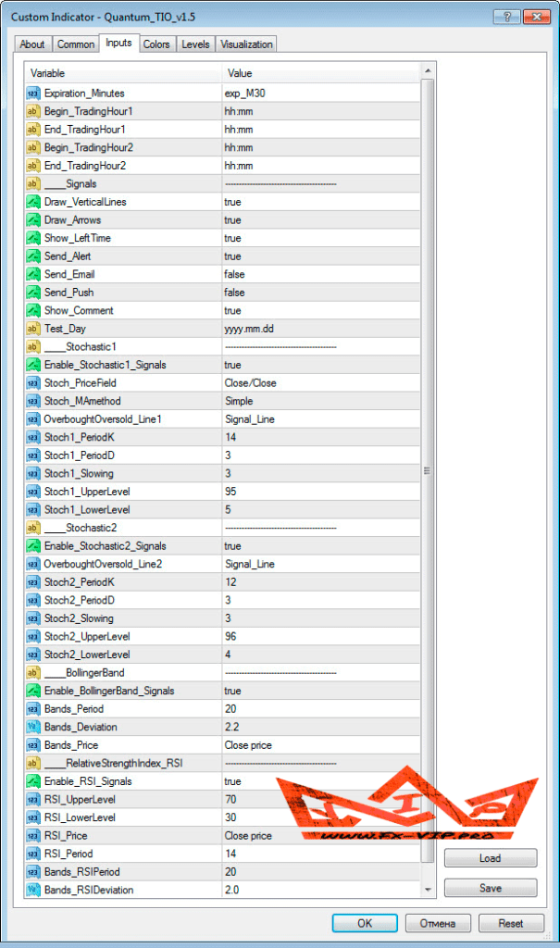Click the vertical scrollbar thumb
The width and height of the screenshot is (560, 948).
pos(427,470)
